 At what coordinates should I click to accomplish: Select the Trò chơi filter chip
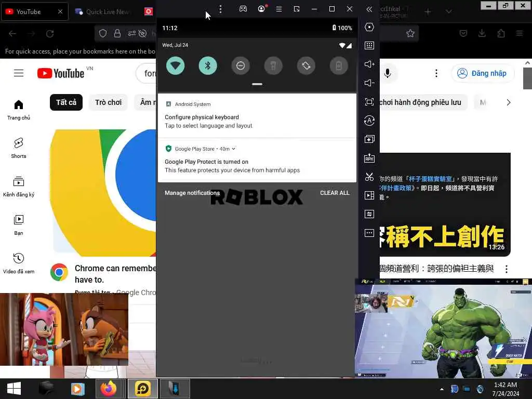[x=108, y=102]
